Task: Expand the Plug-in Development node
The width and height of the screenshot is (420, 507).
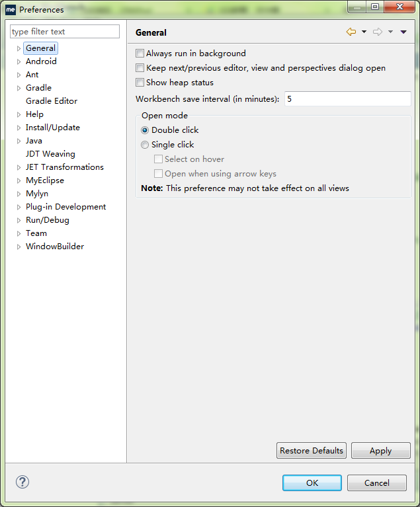Action: (19, 208)
